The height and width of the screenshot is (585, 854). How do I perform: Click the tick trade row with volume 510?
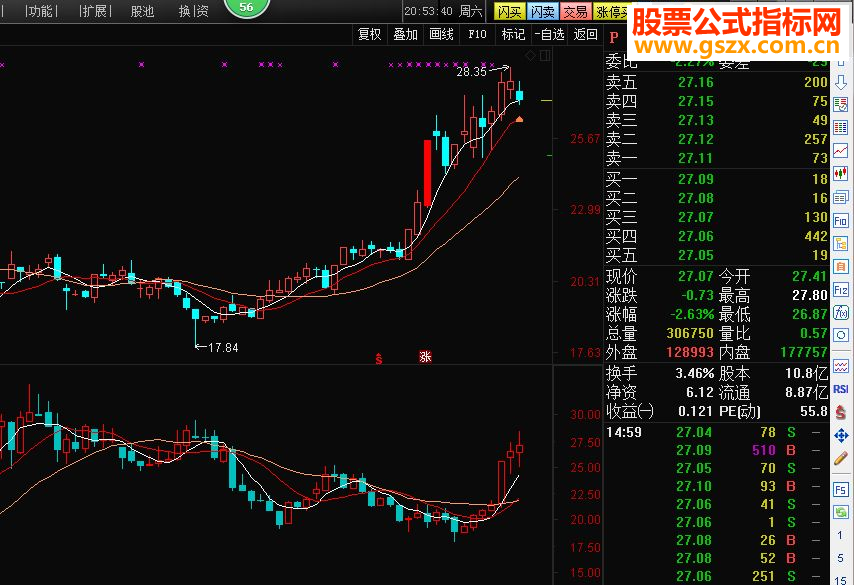[716, 450]
